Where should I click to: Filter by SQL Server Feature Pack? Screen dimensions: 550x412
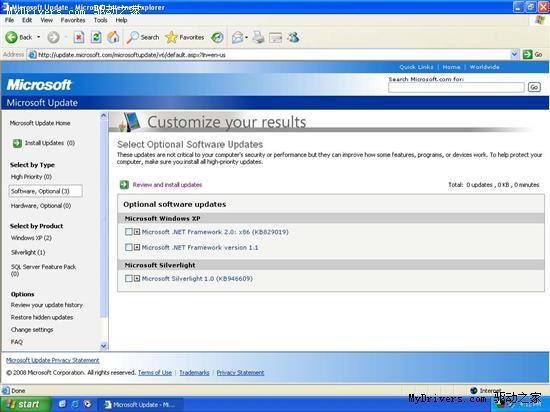[43, 270]
